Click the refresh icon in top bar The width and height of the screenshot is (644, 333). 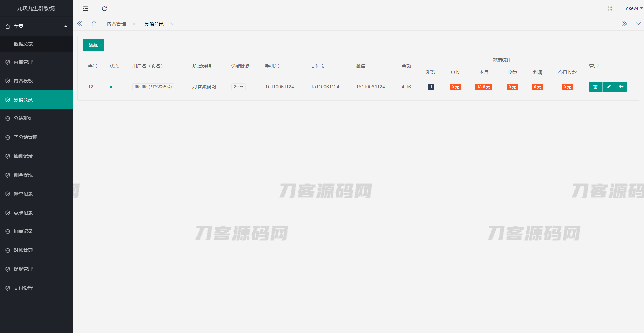pos(104,9)
